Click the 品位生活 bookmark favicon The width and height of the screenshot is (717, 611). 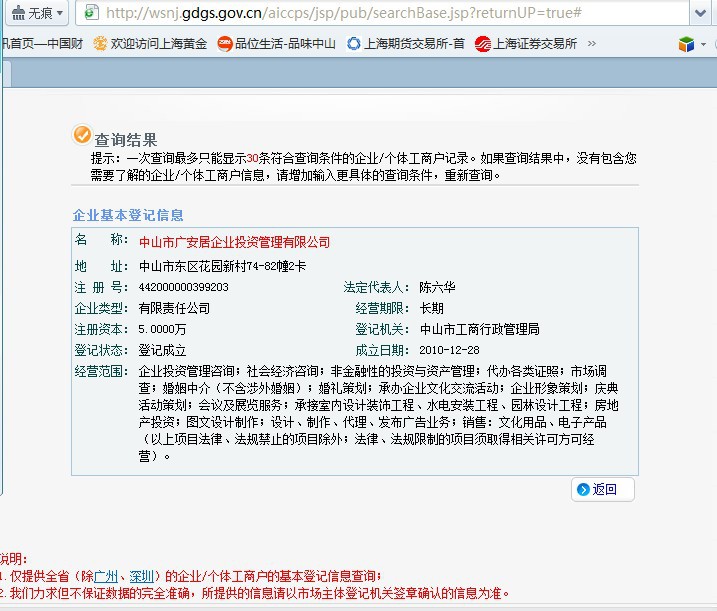tap(225, 44)
